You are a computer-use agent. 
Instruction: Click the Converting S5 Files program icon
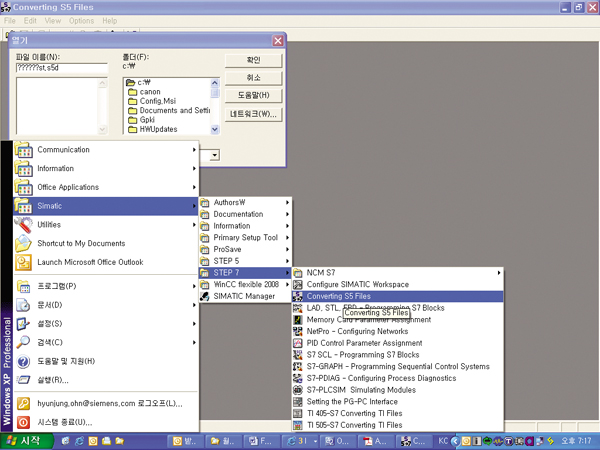tap(298, 296)
